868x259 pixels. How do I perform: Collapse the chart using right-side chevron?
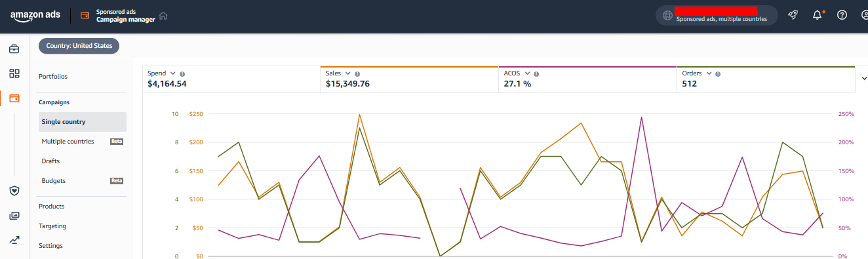863,79
